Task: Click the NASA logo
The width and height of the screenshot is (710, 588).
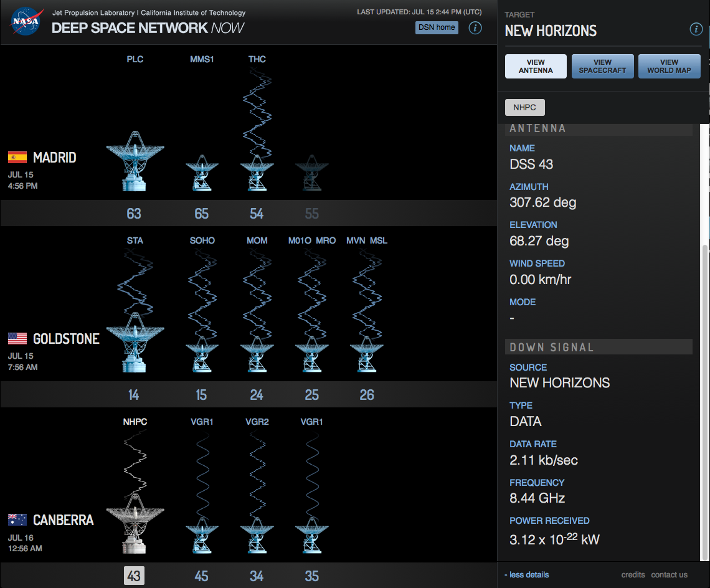Action: pyautogui.click(x=26, y=21)
